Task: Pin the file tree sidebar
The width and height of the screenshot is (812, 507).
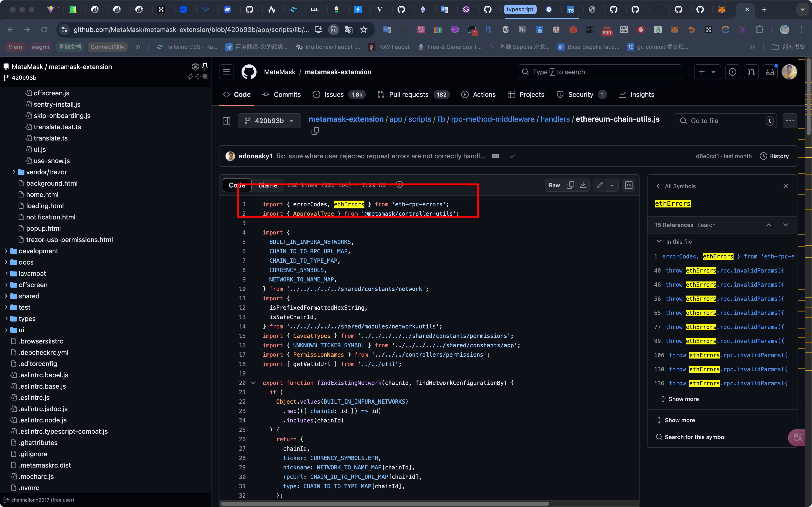Action: (x=205, y=66)
